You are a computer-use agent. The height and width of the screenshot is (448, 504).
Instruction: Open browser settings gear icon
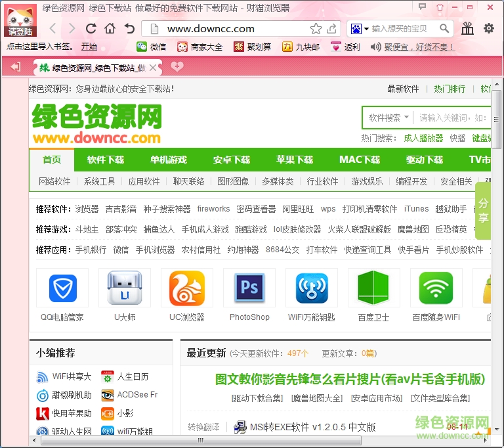pos(489,28)
